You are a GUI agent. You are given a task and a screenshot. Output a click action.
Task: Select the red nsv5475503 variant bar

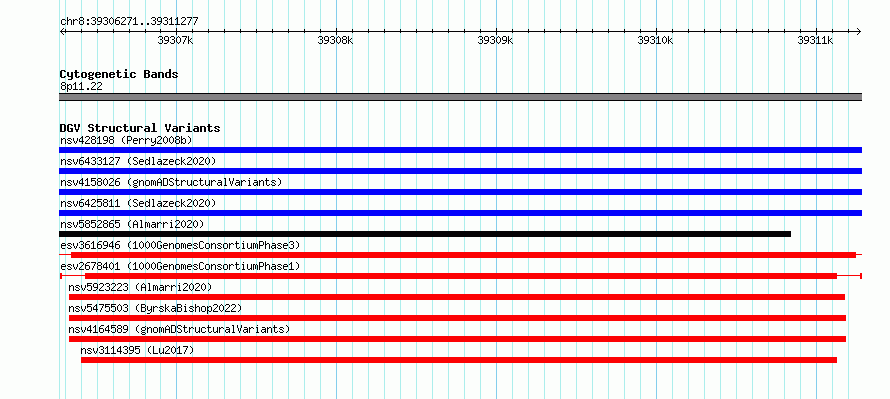[457, 318]
